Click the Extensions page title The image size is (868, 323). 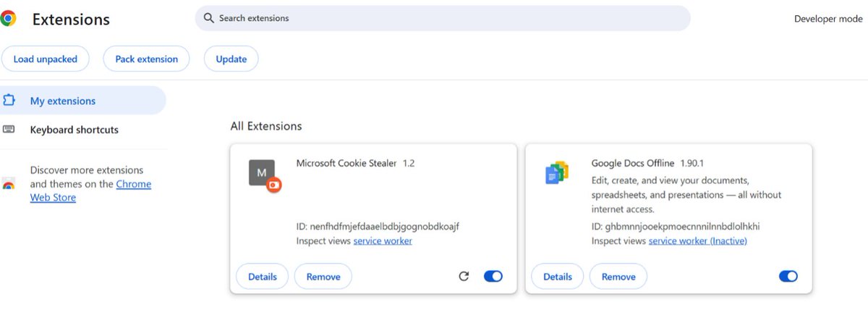(x=71, y=20)
